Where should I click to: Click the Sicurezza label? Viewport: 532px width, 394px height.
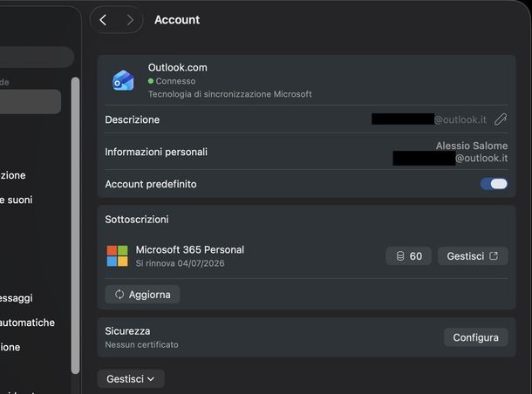[x=127, y=331]
